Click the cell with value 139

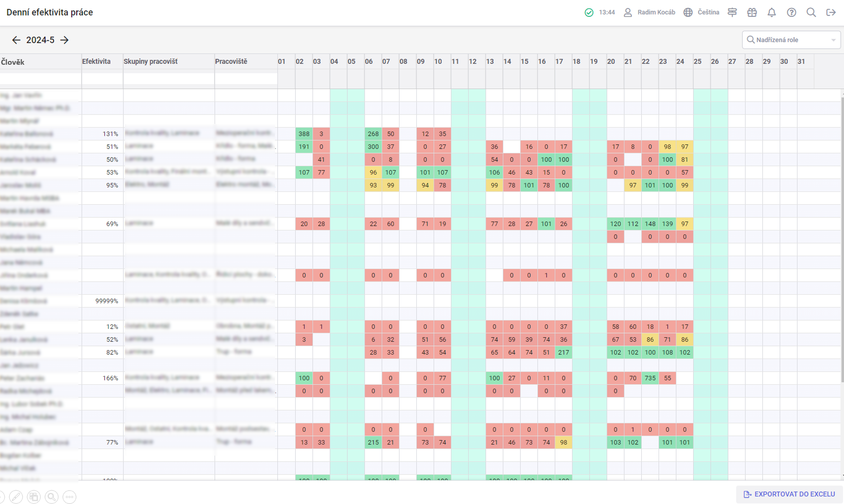tap(668, 224)
